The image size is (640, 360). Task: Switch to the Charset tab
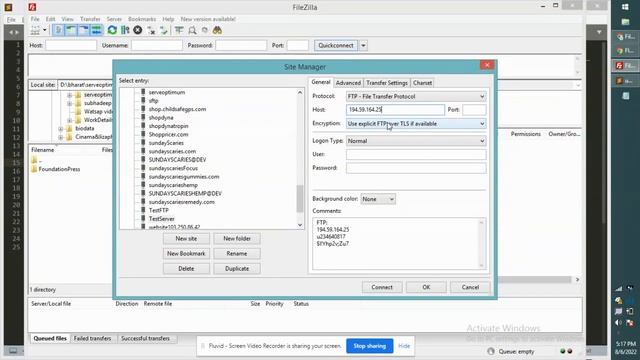(422, 83)
